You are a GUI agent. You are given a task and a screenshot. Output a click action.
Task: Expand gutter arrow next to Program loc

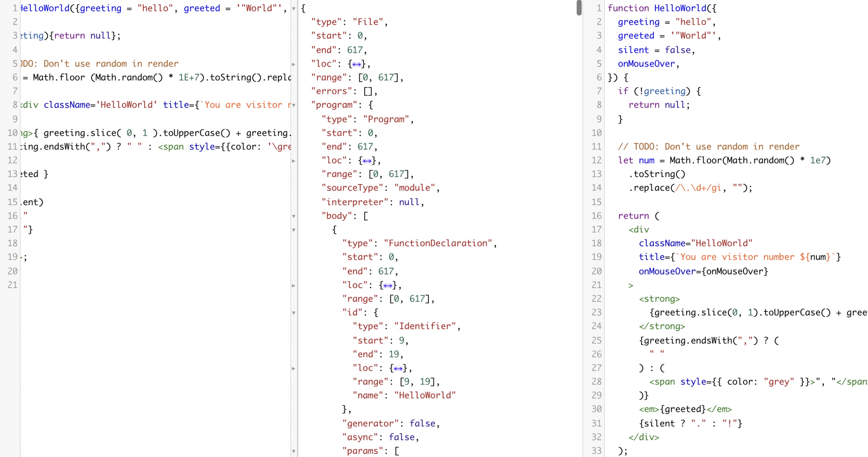293,161
